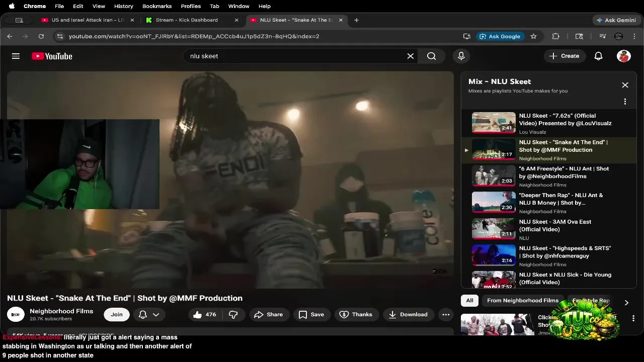
Task: Open Neighborhood Films channel link
Action: click(x=61, y=311)
